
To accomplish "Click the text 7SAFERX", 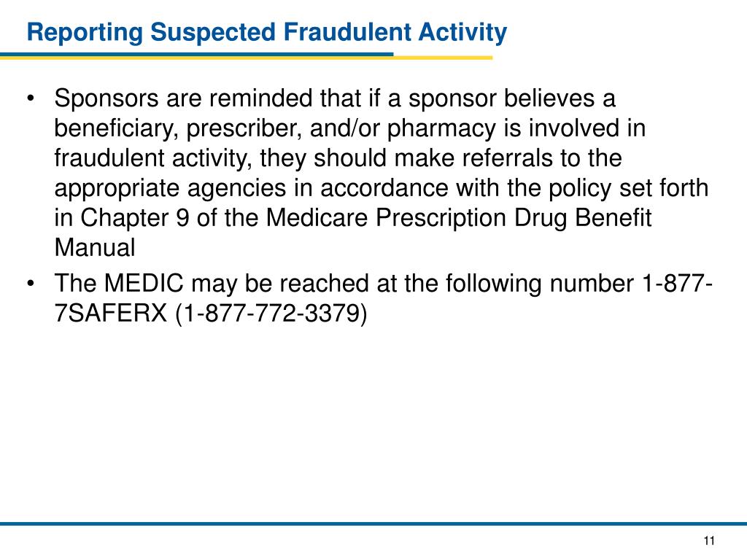I will click(111, 314).
